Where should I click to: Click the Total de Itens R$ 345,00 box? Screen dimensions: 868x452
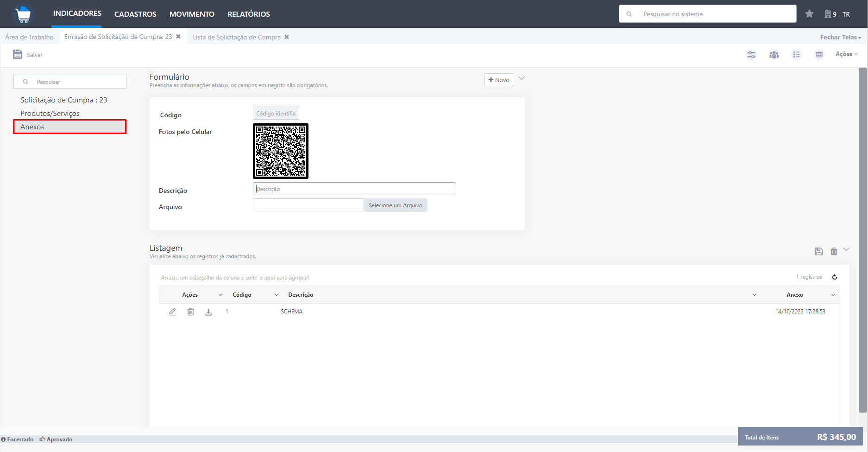point(800,437)
